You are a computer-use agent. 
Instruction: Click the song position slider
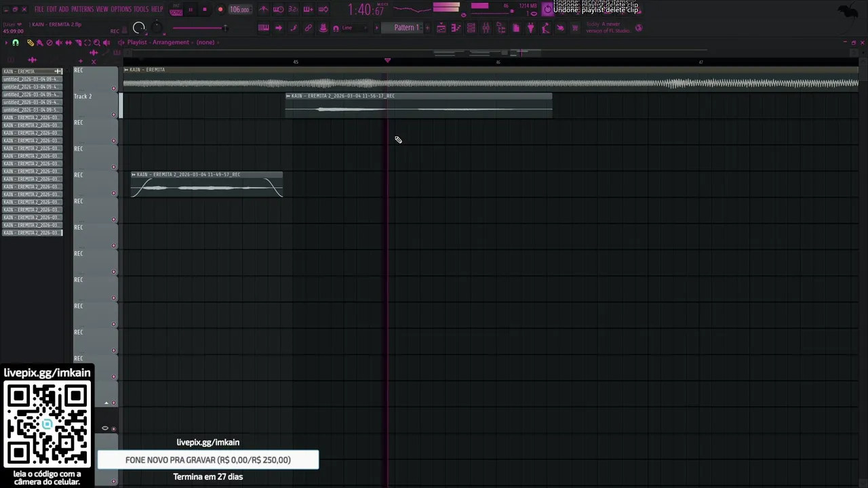(199, 28)
